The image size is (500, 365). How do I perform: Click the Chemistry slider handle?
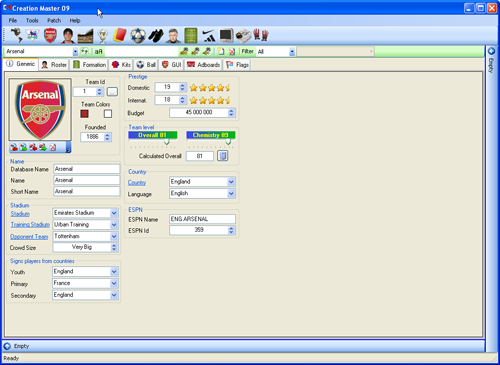[228, 142]
